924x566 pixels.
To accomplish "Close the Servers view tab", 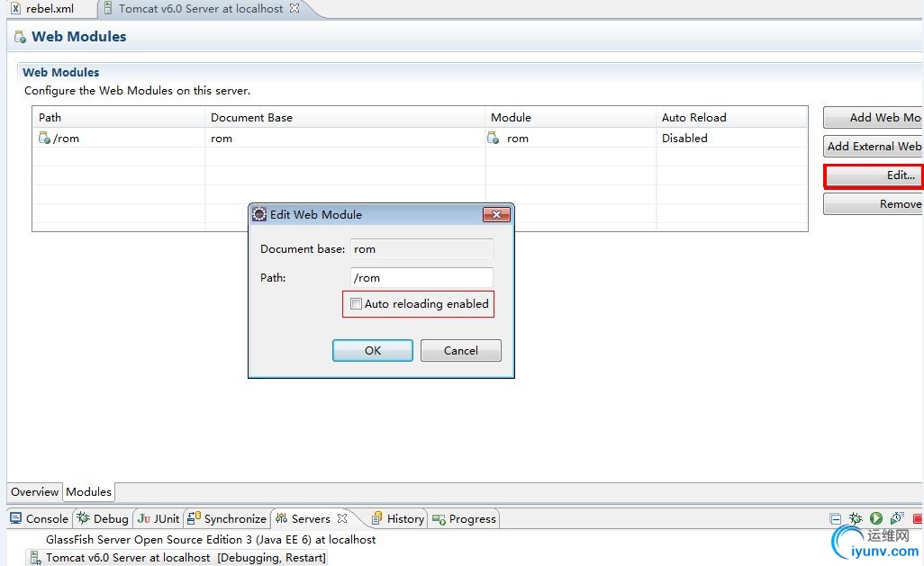I will pyautogui.click(x=342, y=518).
